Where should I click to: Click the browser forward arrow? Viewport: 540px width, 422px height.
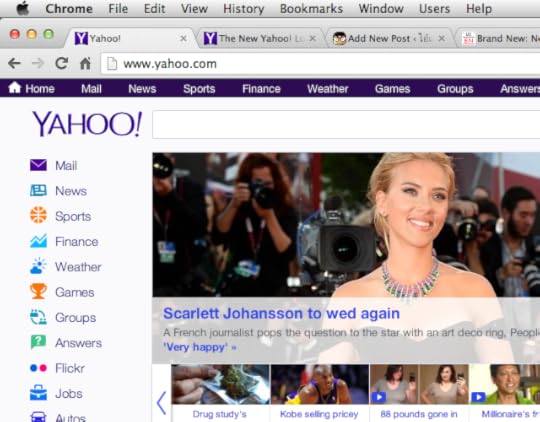38,63
